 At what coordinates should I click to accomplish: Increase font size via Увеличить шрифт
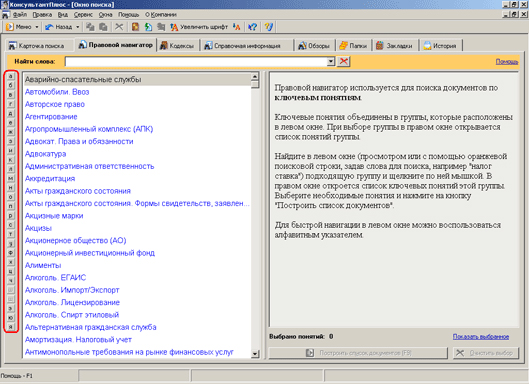click(199, 27)
